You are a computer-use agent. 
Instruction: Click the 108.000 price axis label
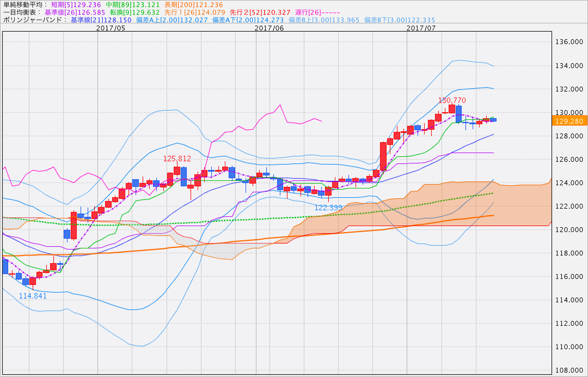(569, 370)
